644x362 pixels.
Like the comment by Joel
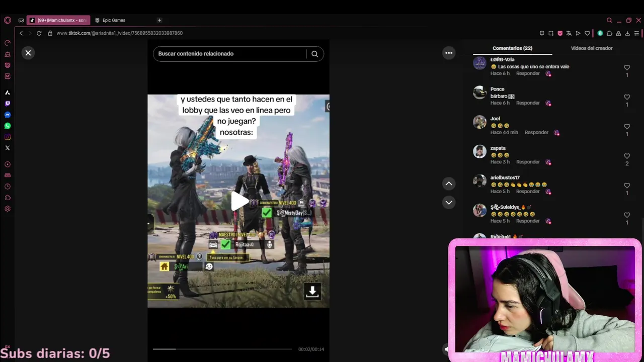(627, 127)
